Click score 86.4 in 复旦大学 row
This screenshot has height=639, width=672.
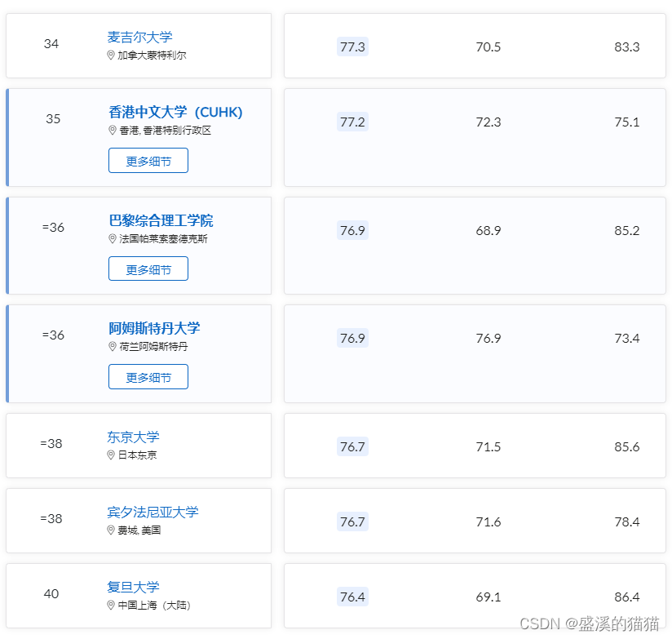(x=627, y=597)
